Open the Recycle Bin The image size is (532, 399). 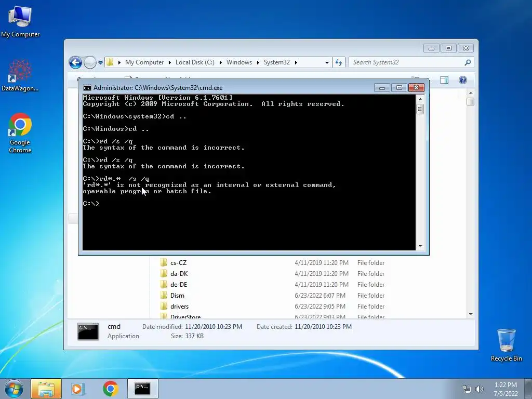(506, 345)
